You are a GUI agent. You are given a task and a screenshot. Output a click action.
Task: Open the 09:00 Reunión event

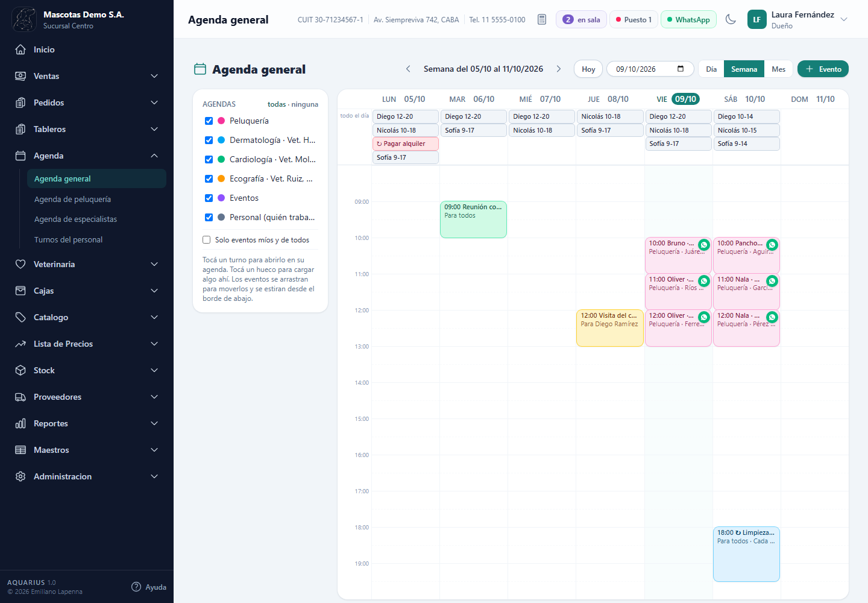(x=473, y=219)
